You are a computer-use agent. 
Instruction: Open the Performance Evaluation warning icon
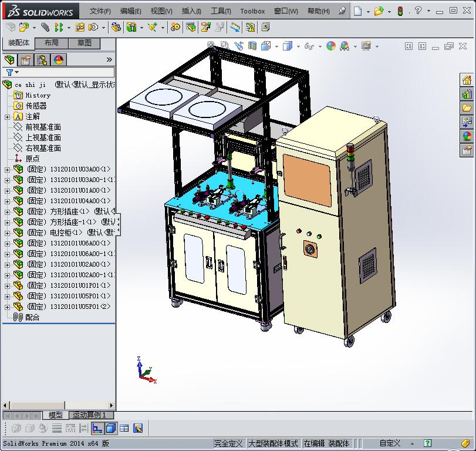click(251, 28)
